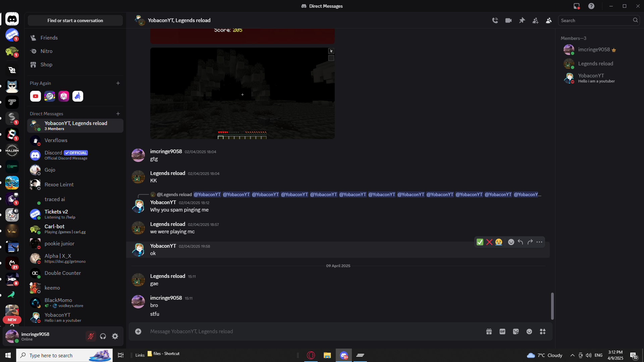Screen dimensions: 644x362
Task: Open the GIF picker
Action: (x=502, y=331)
